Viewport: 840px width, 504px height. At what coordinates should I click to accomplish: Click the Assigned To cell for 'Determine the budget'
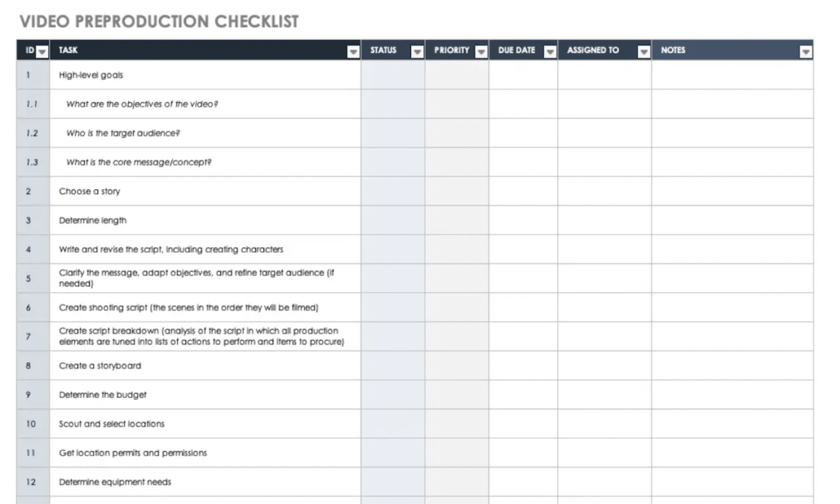click(604, 394)
